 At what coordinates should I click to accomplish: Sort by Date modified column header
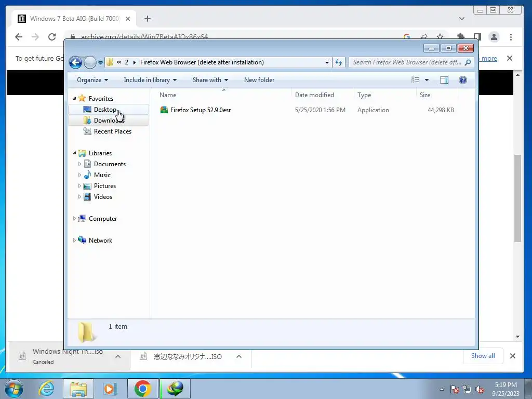pos(322,95)
